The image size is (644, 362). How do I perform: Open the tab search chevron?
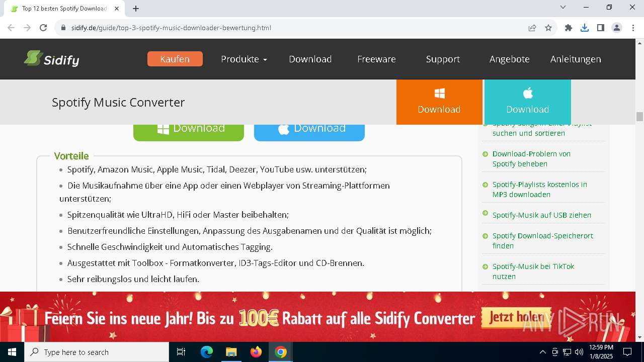(x=563, y=7)
